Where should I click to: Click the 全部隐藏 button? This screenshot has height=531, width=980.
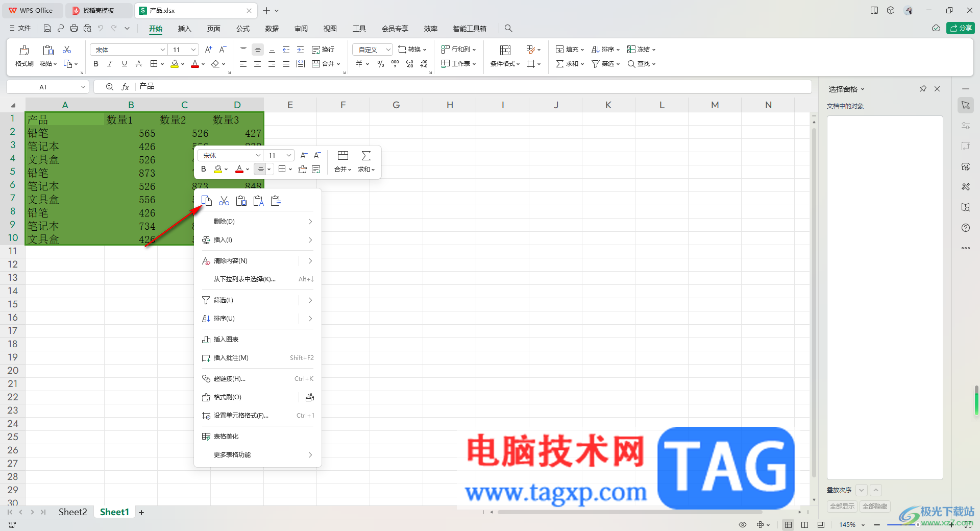[875, 506]
